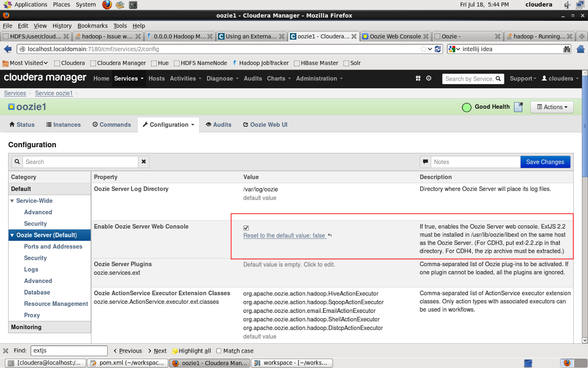Image resolution: width=588 pixels, height=368 pixels.
Task: Open the Actions dropdown button
Action: 552,107
